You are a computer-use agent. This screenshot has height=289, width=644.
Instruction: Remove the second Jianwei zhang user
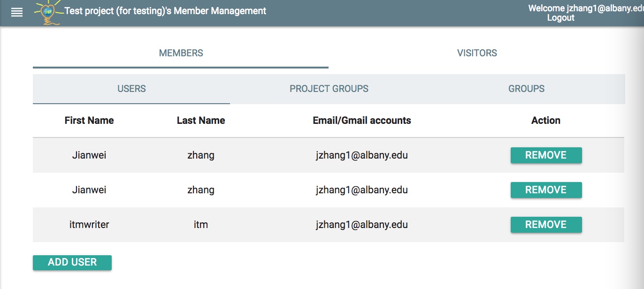(x=546, y=190)
